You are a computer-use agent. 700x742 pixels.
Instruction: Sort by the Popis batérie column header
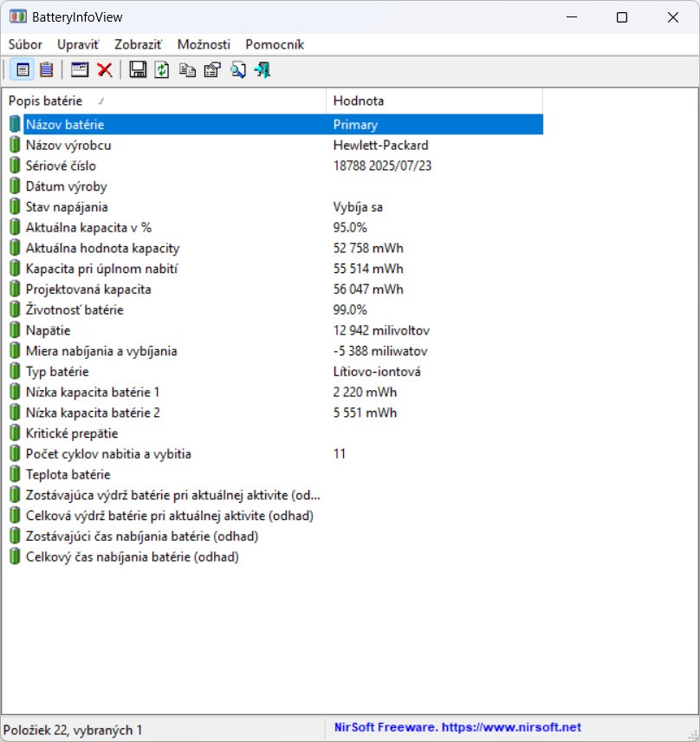[x=165, y=101]
